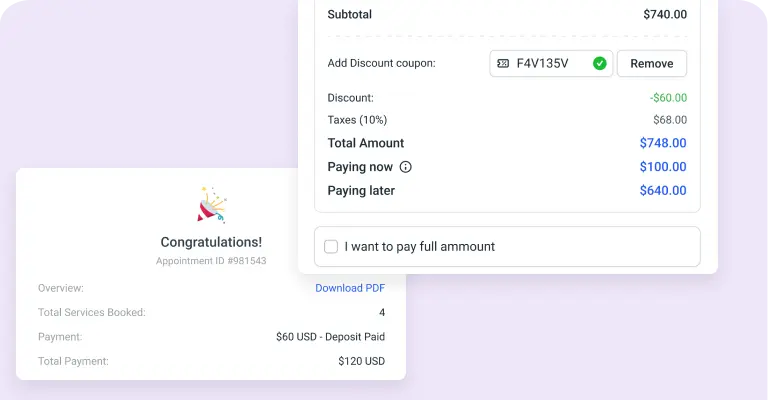Focus the discount coupon code field F4V135V
Viewport: 768px width, 400px height.
548,63
